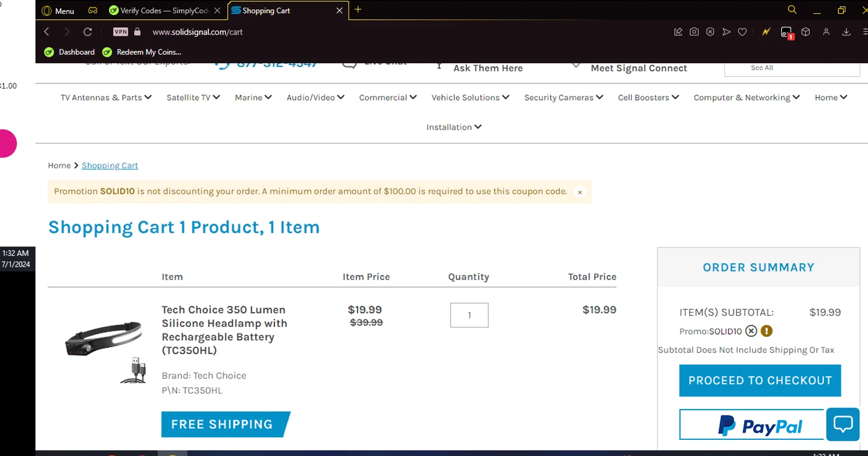Image resolution: width=868 pixels, height=456 pixels.
Task: Open the browser downloads icon
Action: click(x=846, y=32)
